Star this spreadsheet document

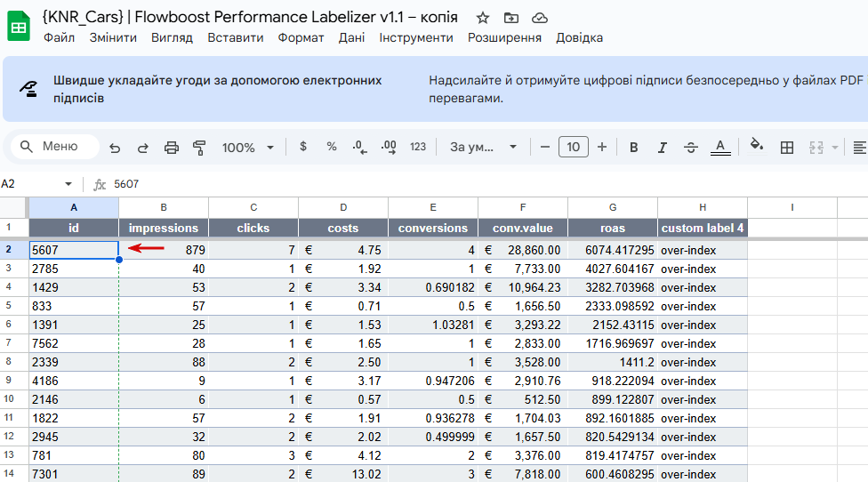[x=483, y=19]
